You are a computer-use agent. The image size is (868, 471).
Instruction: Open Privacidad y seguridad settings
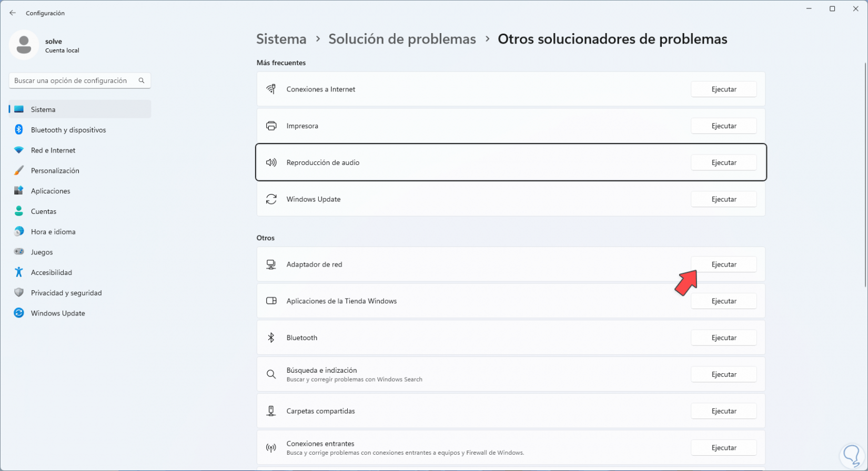point(66,293)
